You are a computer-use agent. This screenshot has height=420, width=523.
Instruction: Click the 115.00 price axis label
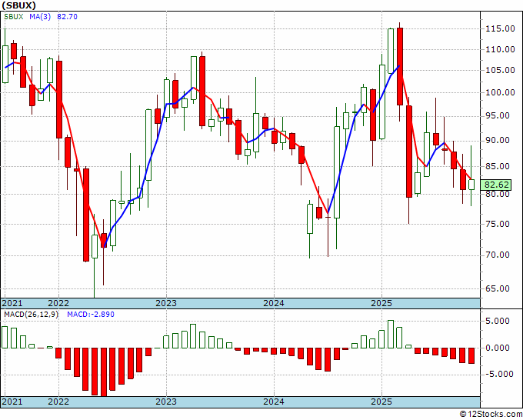(x=499, y=28)
